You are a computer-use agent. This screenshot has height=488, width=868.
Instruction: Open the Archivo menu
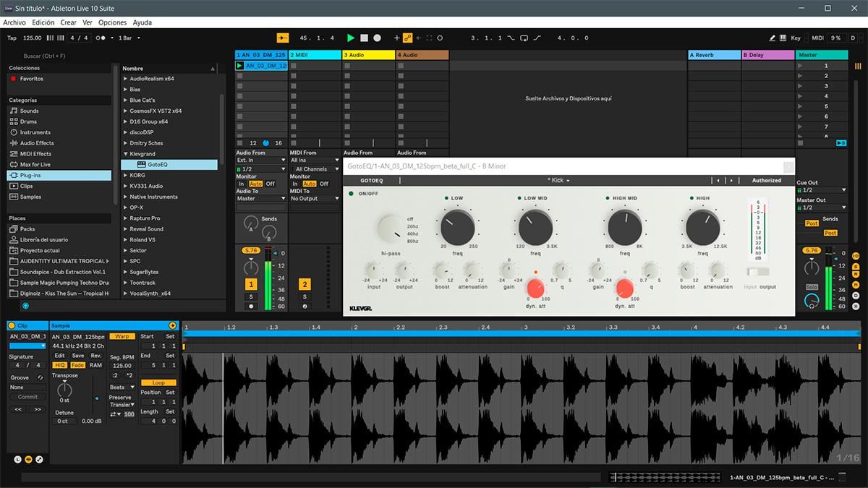click(x=14, y=22)
